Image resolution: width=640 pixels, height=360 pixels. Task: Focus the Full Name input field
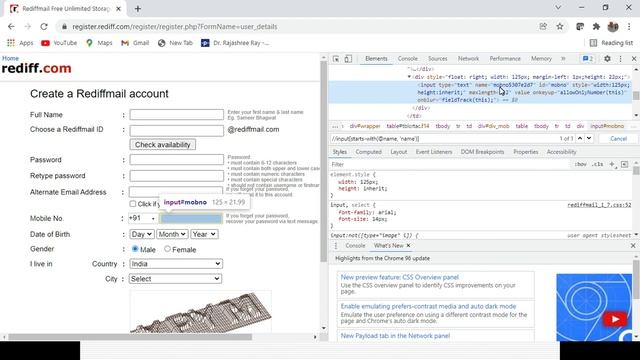tap(176, 114)
